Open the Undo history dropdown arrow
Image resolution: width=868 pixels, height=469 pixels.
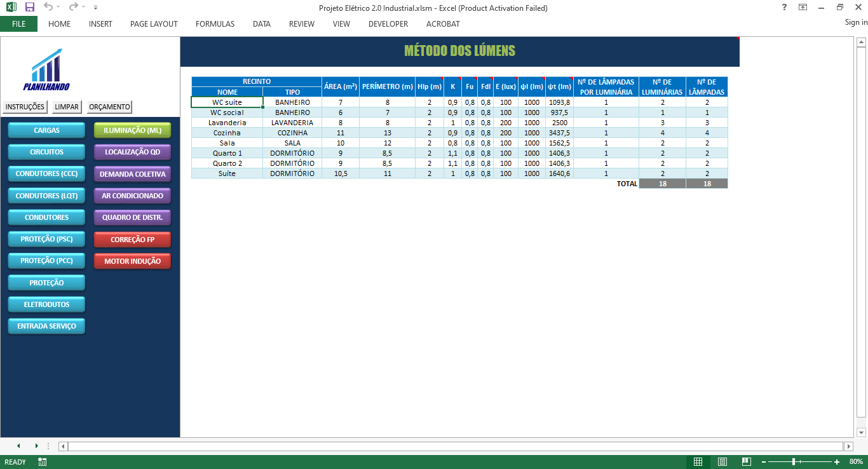coord(58,8)
